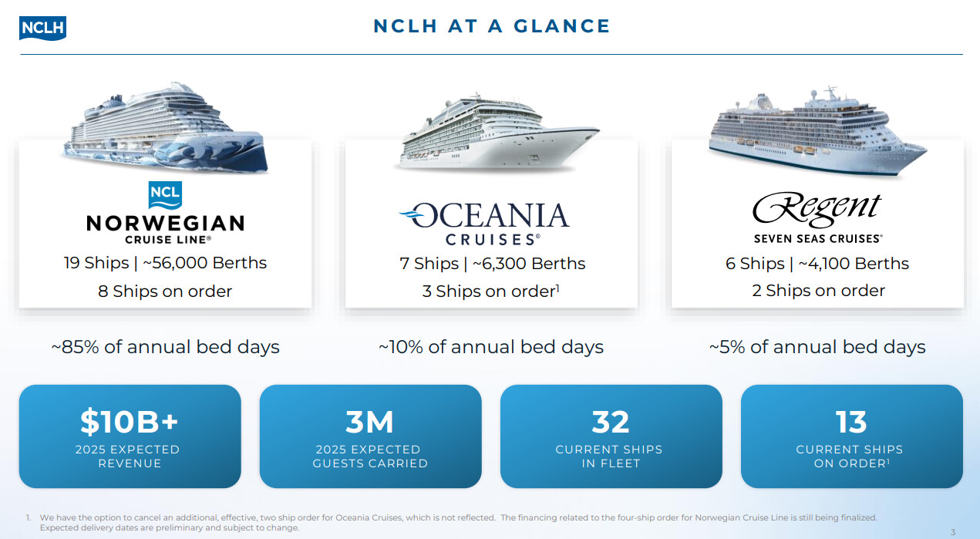The image size is (980, 539).
Task: Click the 32 current ships in fleet tile
Action: point(611,436)
